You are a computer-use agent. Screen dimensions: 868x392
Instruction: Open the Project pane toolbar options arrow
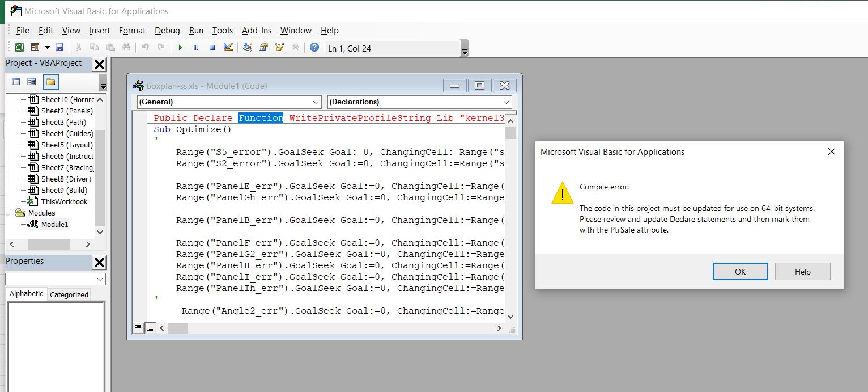(103, 83)
